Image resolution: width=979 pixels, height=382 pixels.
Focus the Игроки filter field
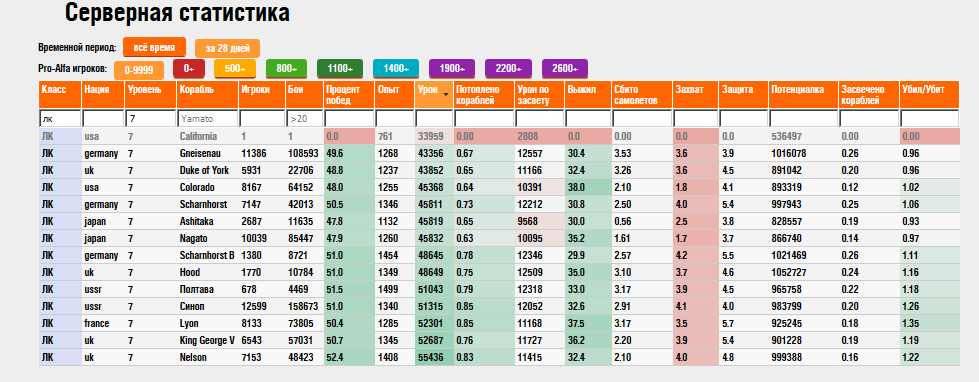[262, 118]
